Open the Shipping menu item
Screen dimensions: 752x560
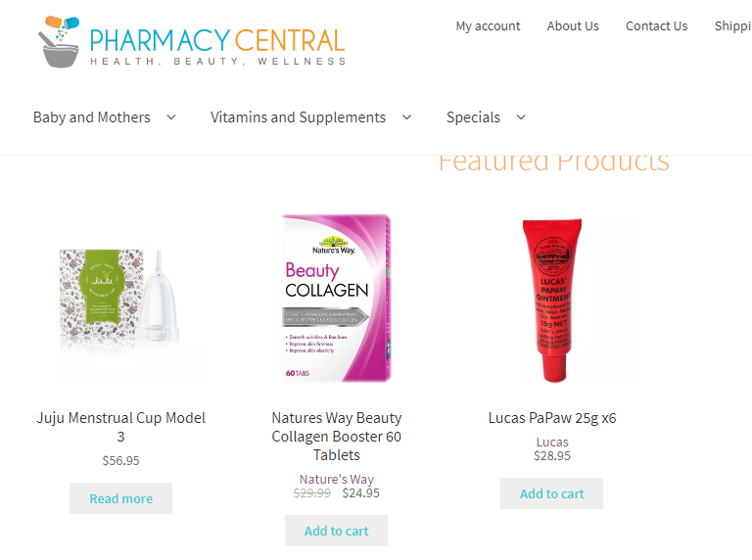732,25
